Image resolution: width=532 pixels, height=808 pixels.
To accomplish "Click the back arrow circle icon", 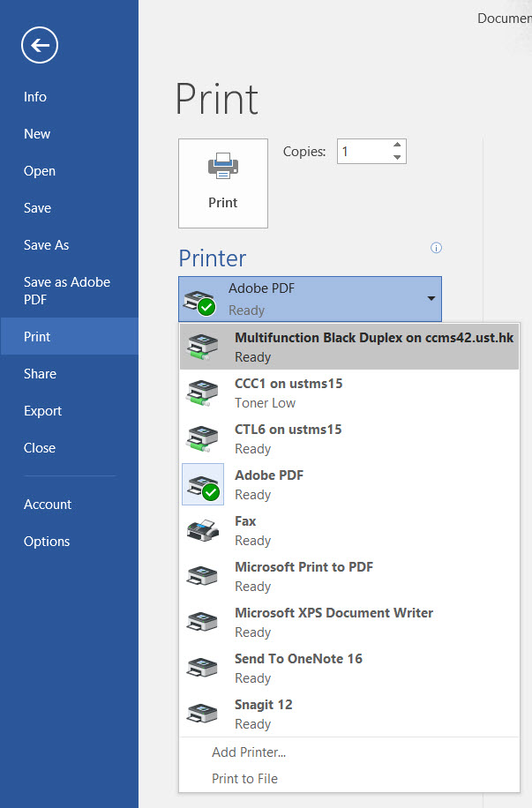I will [x=40, y=45].
